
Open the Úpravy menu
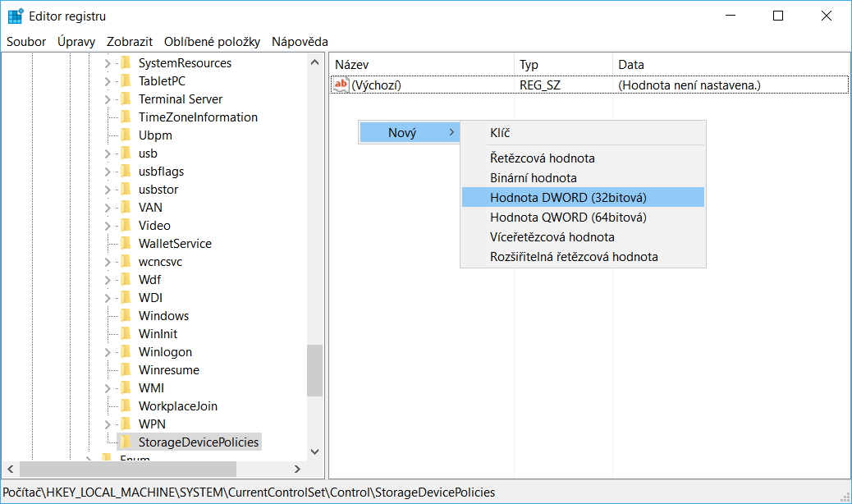coord(75,41)
